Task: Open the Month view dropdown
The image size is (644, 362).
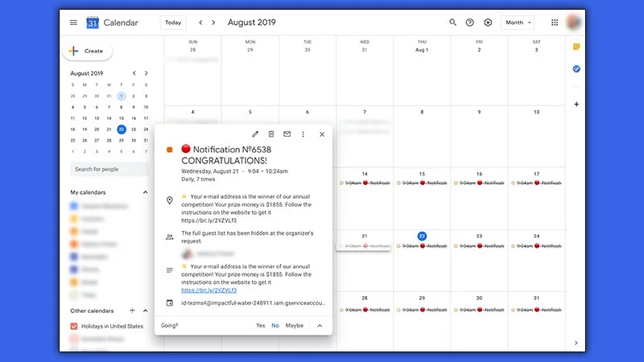Action: [x=517, y=23]
